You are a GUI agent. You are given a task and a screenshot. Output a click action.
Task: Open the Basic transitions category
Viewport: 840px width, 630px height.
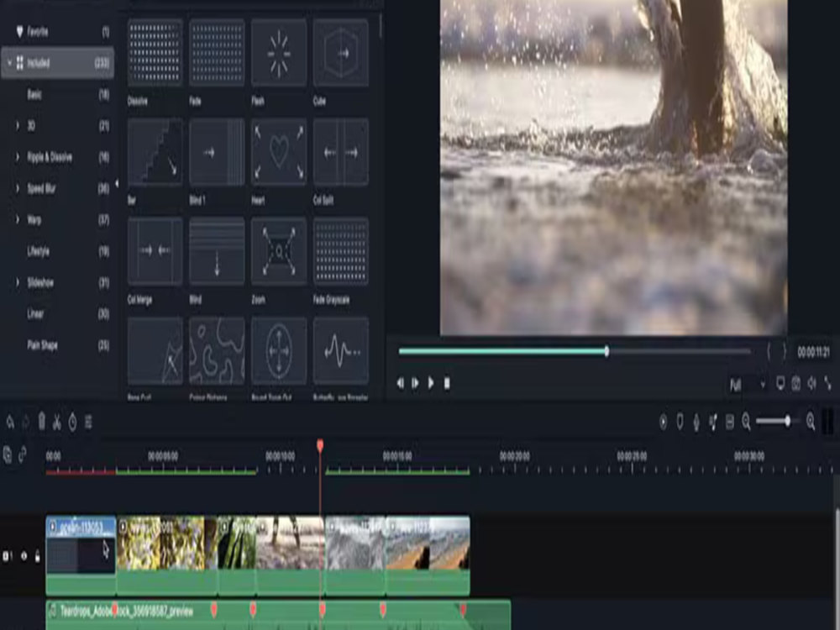click(x=57, y=95)
